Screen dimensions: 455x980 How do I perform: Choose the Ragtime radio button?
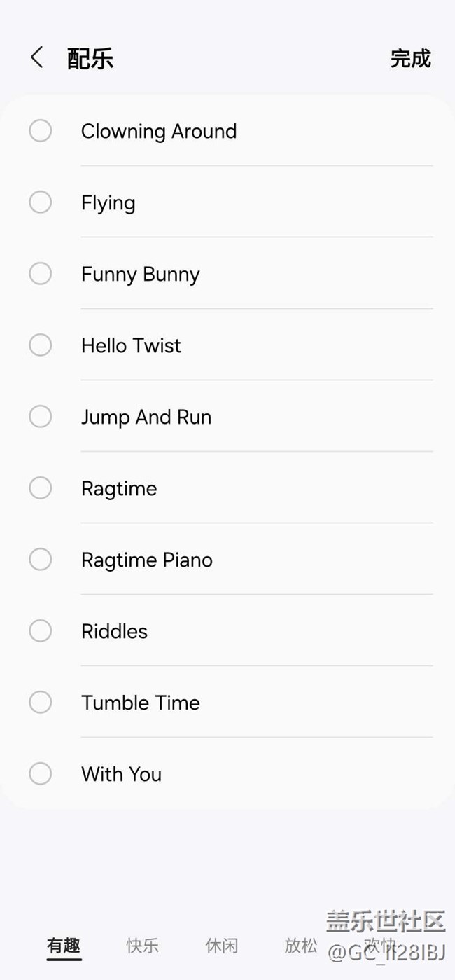pyautogui.click(x=41, y=488)
